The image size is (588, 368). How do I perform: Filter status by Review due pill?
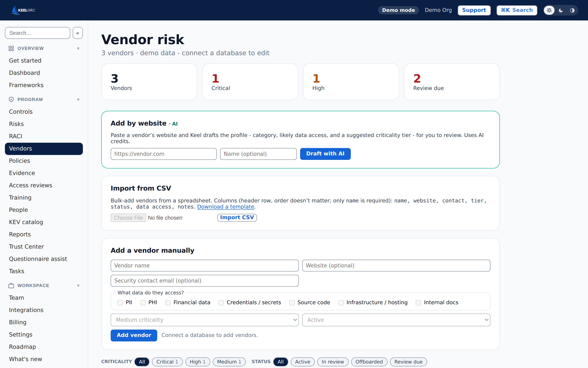coord(408,362)
